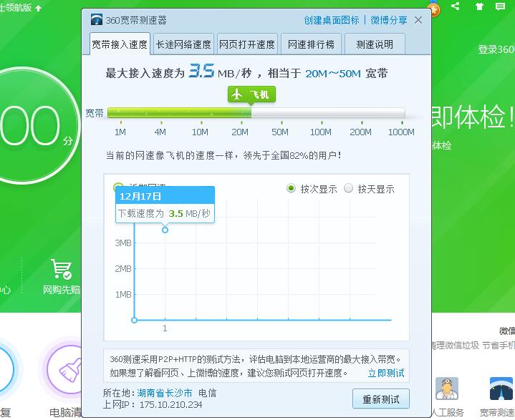Click the 3MB axis label on the chart

tap(123, 243)
